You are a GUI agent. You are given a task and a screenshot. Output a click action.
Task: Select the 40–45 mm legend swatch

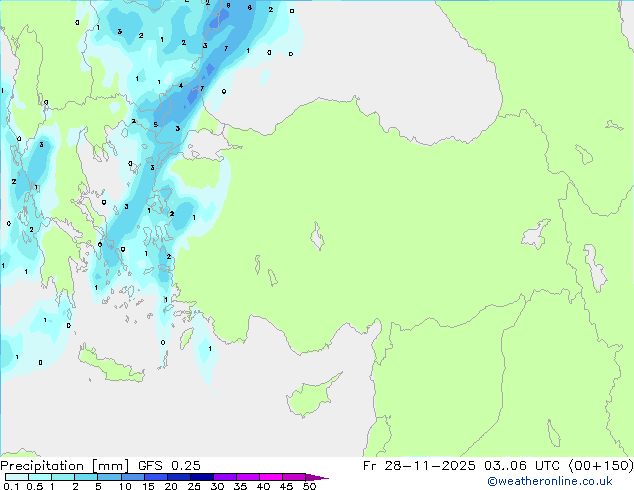[271, 477]
